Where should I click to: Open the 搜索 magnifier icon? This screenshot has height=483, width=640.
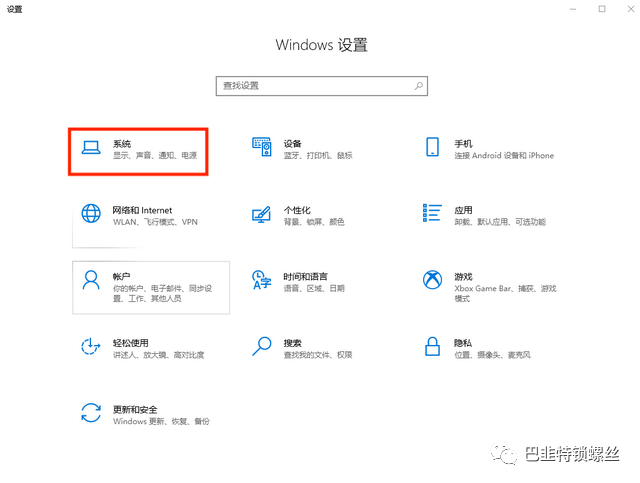coord(261,346)
